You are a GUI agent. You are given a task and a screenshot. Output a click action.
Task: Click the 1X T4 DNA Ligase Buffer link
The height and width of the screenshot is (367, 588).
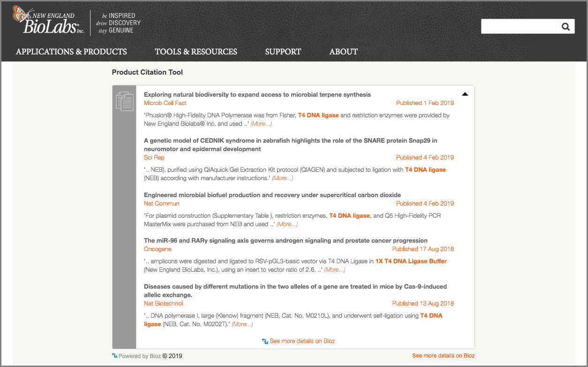[x=411, y=261]
